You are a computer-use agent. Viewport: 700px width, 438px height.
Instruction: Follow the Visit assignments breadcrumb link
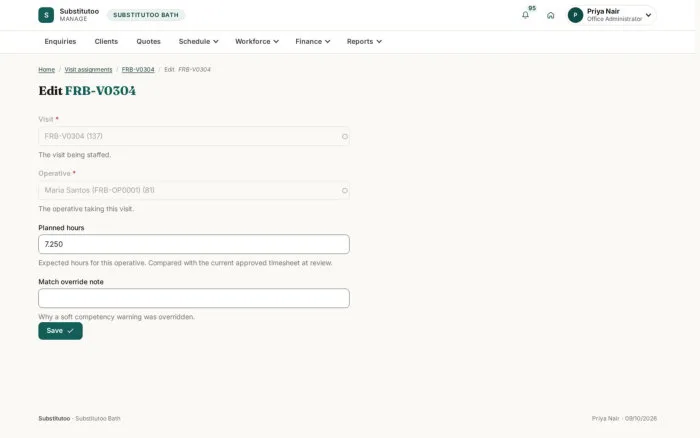[88, 70]
